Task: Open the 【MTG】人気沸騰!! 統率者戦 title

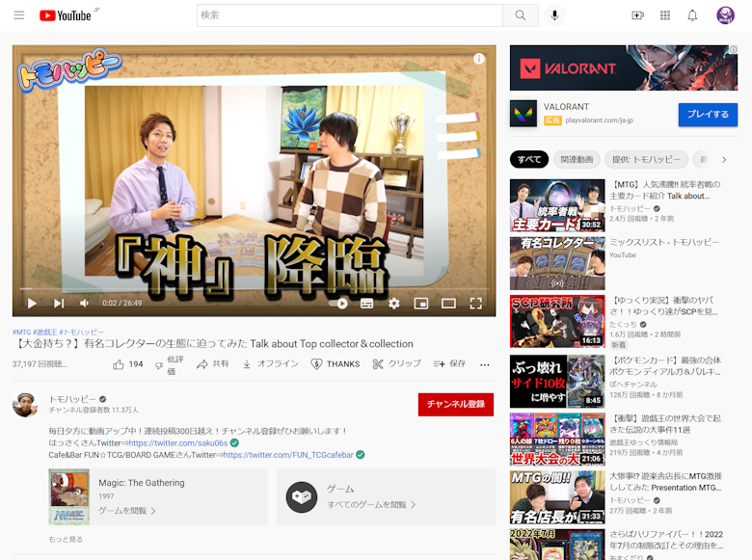Action: 665,190
